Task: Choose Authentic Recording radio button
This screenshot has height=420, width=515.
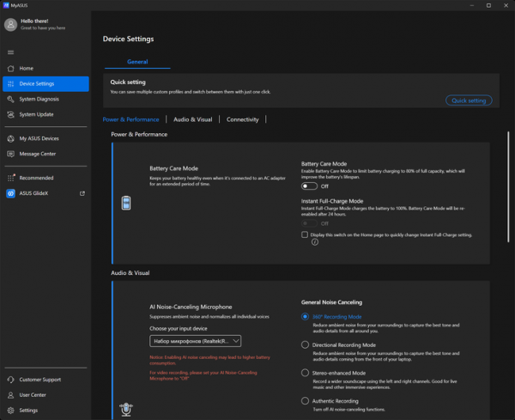Action: pyautogui.click(x=305, y=401)
